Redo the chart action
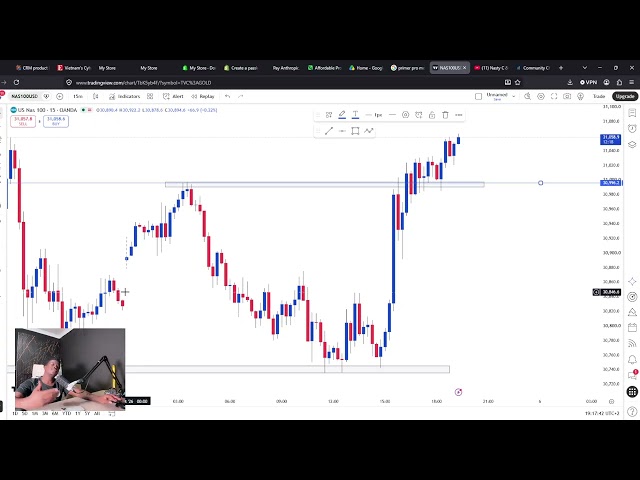The image size is (640, 480). pyautogui.click(x=240, y=96)
